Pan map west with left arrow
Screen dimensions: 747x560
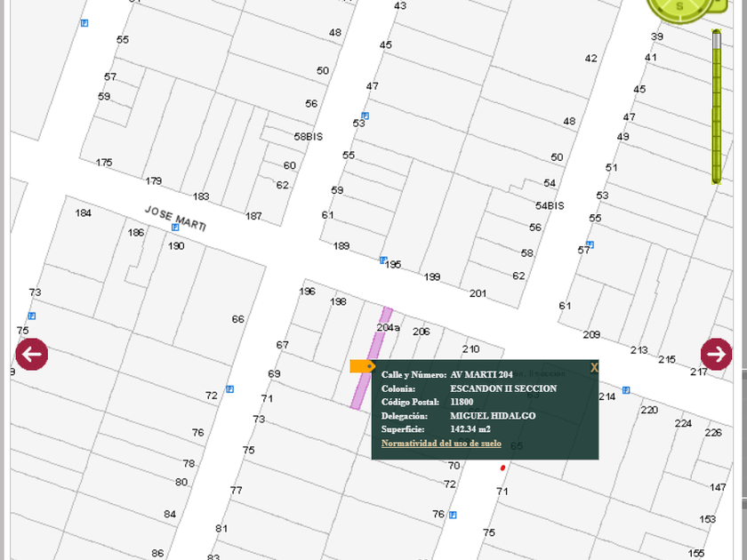(32, 354)
